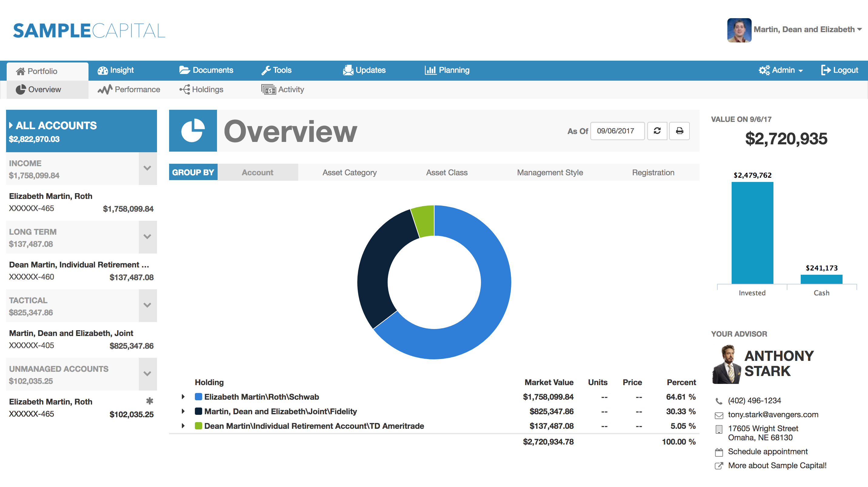Click the dark navy Fidelity legend swatch
This screenshot has width=868, height=487.
[x=198, y=411]
